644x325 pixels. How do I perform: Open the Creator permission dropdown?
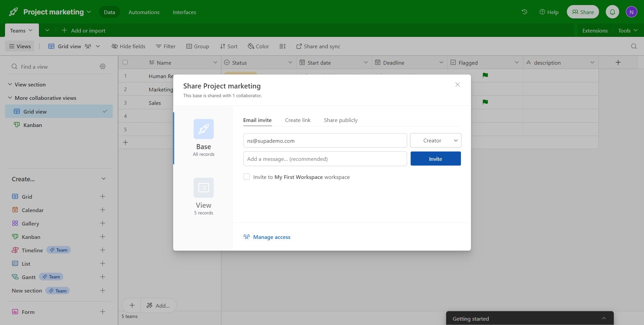(435, 141)
